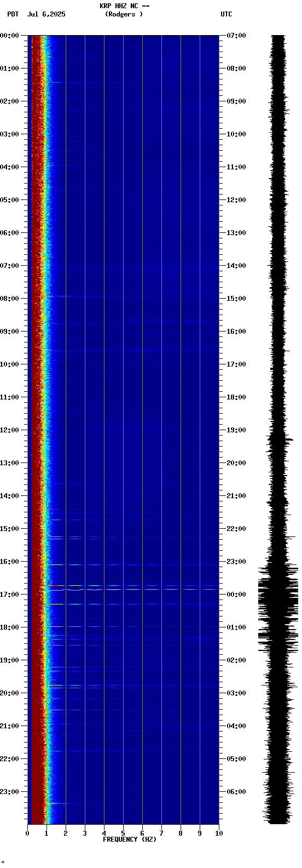
Task: Click the PDT timezone label
Action: [13, 14]
